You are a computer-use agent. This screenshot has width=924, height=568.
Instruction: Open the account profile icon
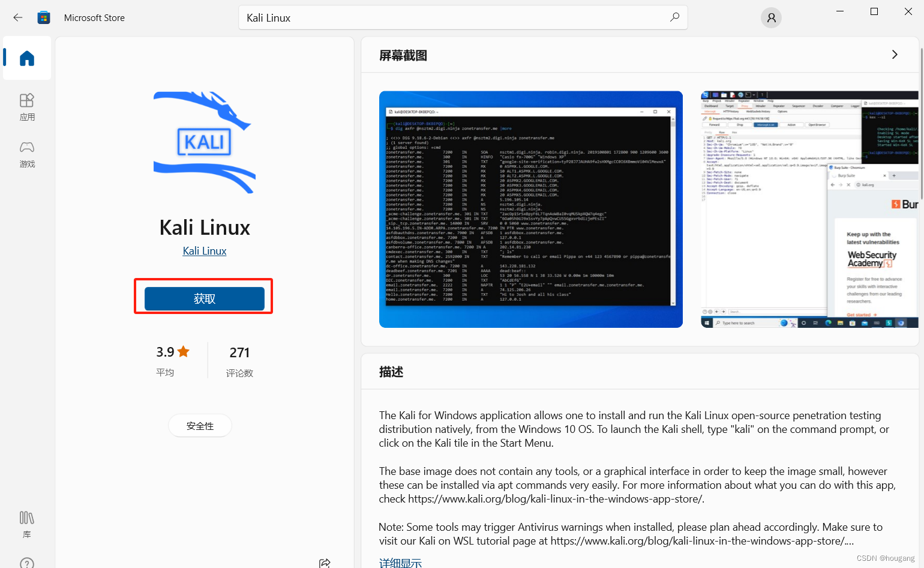[771, 17]
